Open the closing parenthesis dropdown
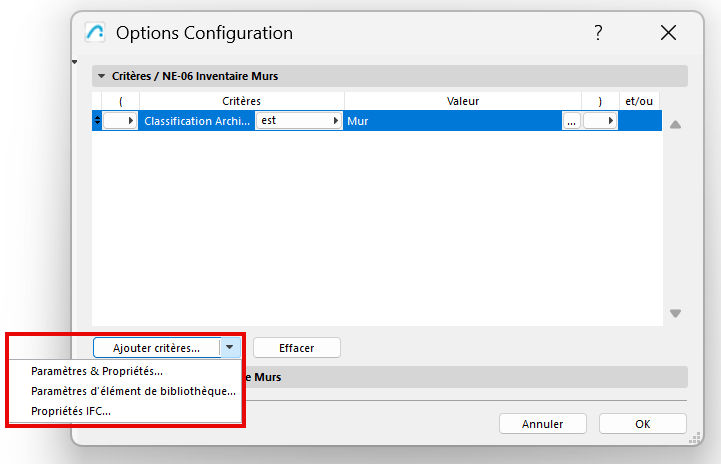 point(600,120)
